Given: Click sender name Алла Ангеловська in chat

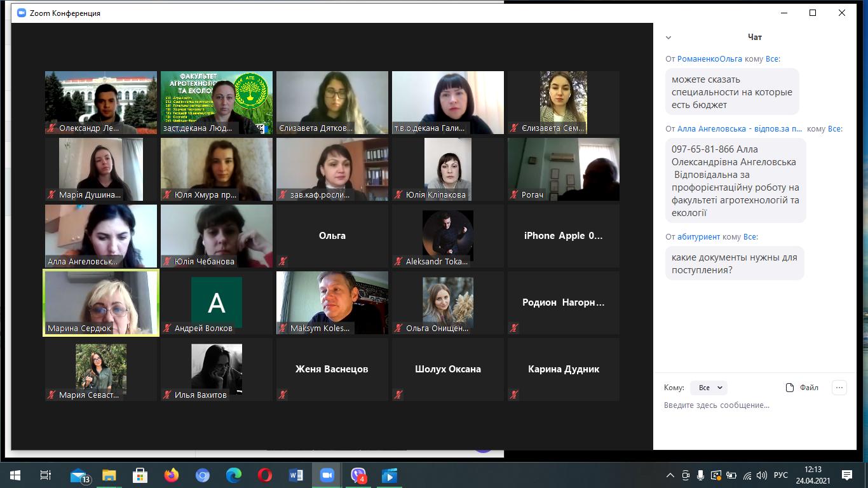Looking at the screenshot, I should coord(740,129).
